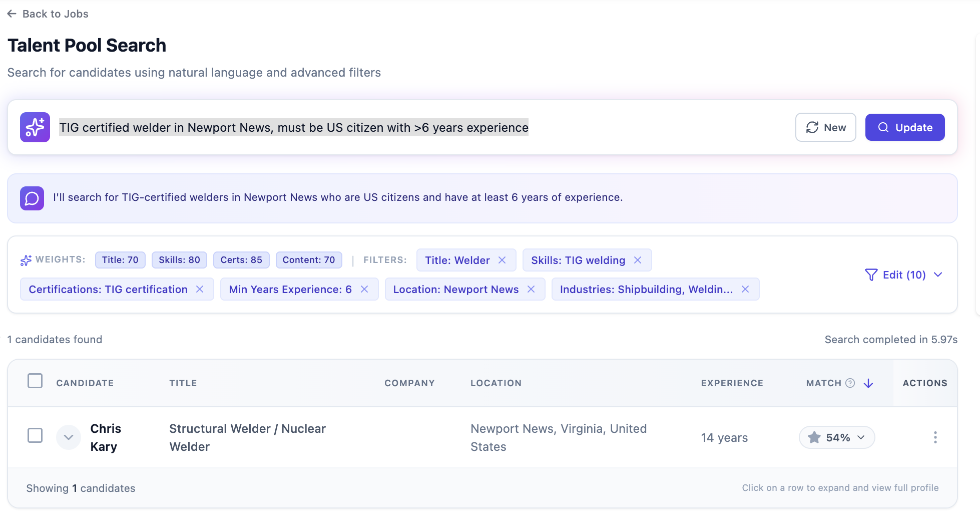Click the Title: 70 weight chip

[120, 260]
